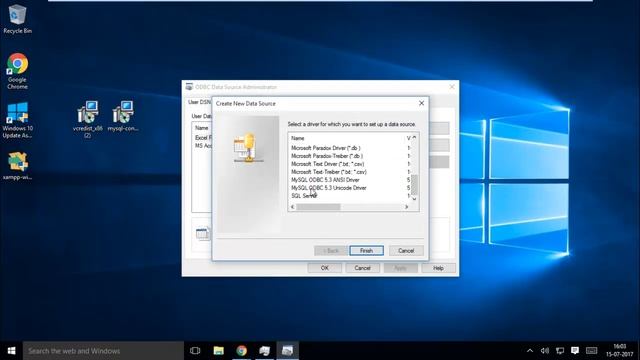The image size is (640, 360).
Task: Click the driver list horizontal scrollbar thumb
Action: click(x=318, y=207)
